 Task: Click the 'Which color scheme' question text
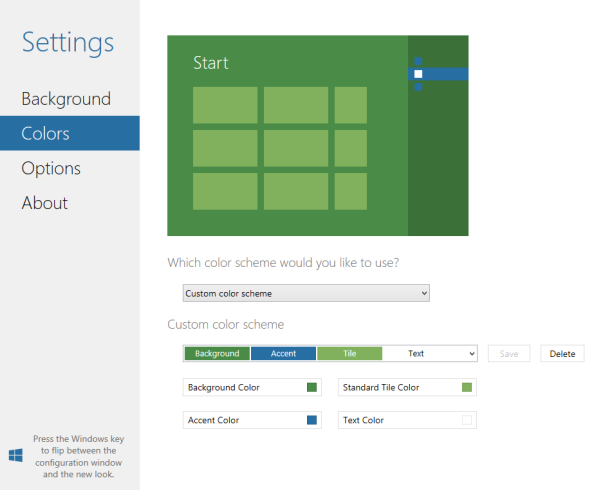[283, 263]
